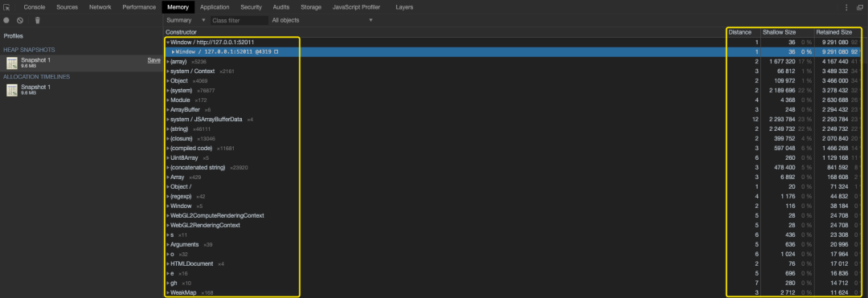Select the 'Object /' row

514,187
